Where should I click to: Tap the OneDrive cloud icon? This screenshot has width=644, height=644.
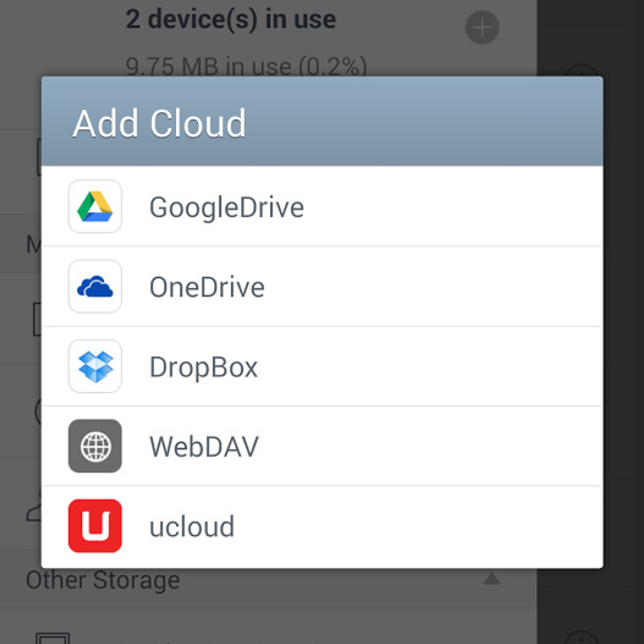point(95,286)
